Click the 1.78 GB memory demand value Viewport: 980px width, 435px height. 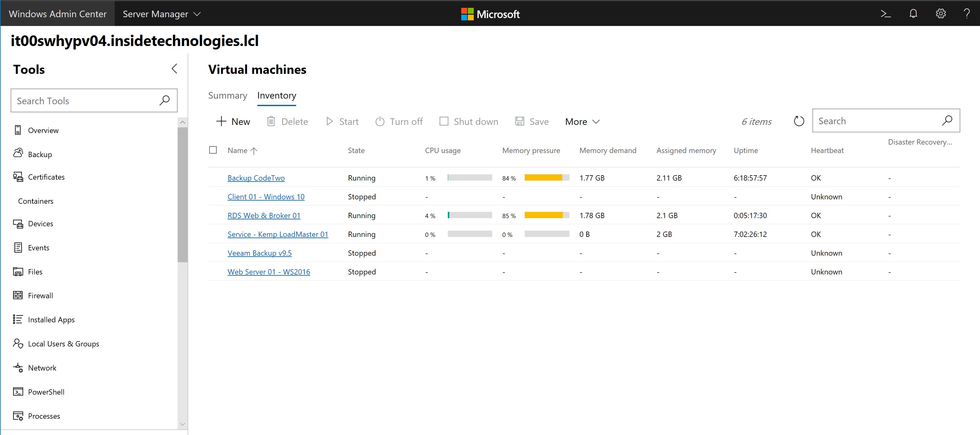592,215
